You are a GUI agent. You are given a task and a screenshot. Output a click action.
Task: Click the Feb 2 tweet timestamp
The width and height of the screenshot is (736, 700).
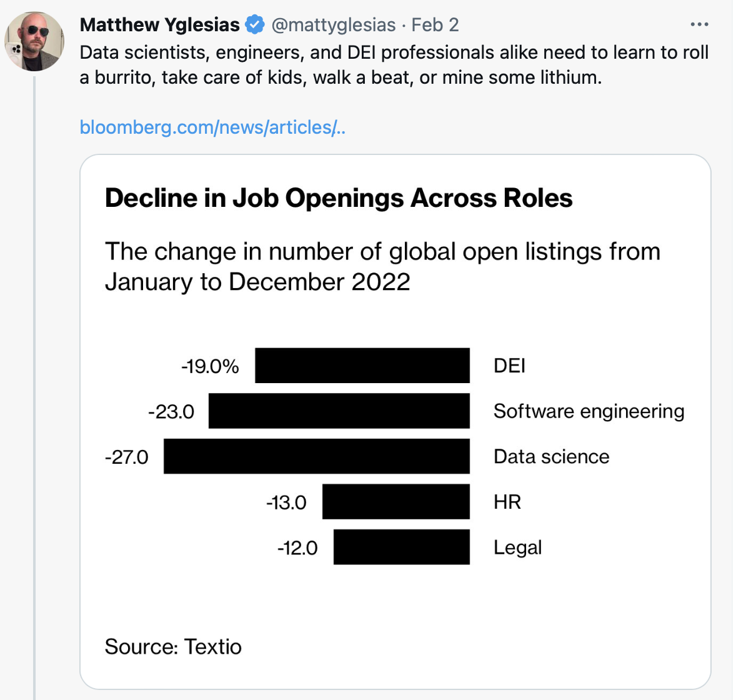[435, 25]
